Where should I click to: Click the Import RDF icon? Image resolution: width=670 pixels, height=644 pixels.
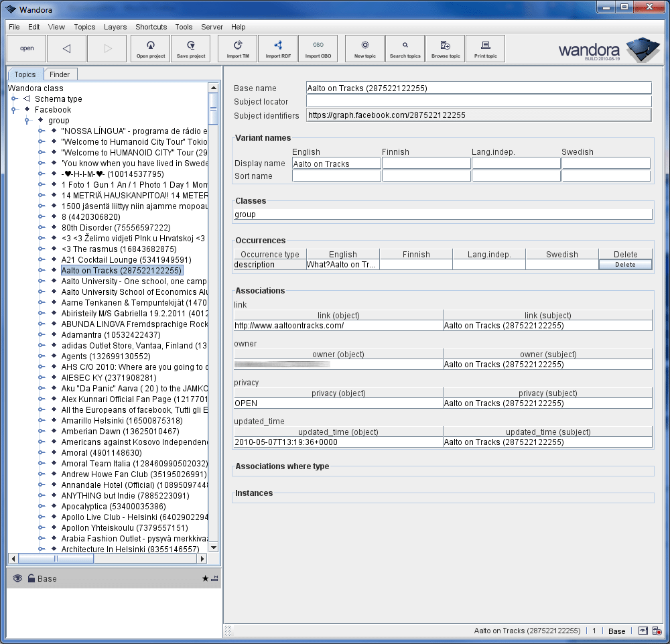[x=278, y=48]
